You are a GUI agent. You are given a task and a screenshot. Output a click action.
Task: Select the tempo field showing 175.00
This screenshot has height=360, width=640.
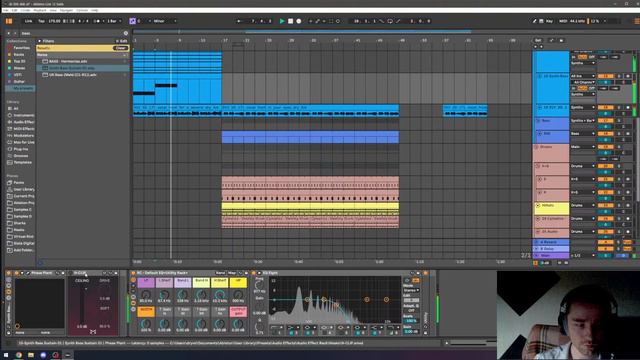(54, 21)
